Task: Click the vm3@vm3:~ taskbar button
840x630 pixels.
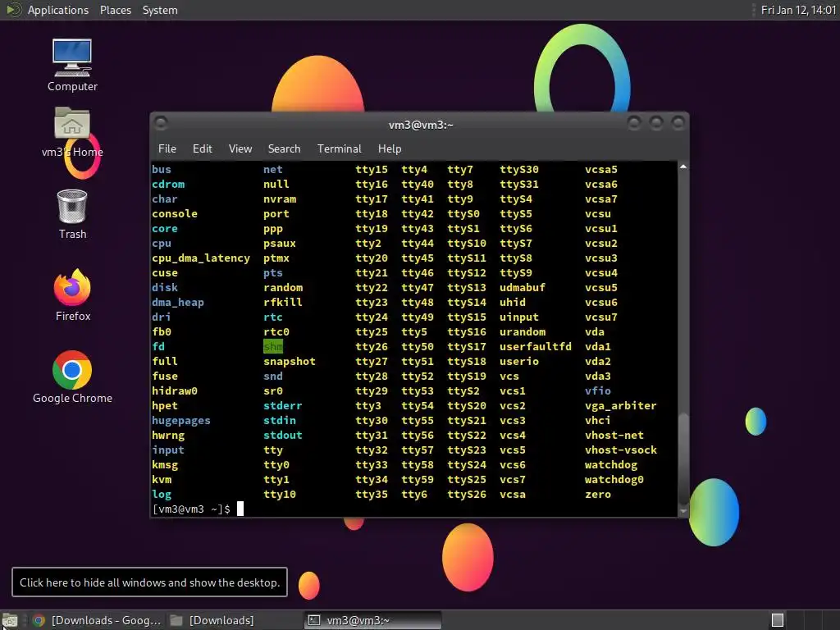Action: [373, 620]
